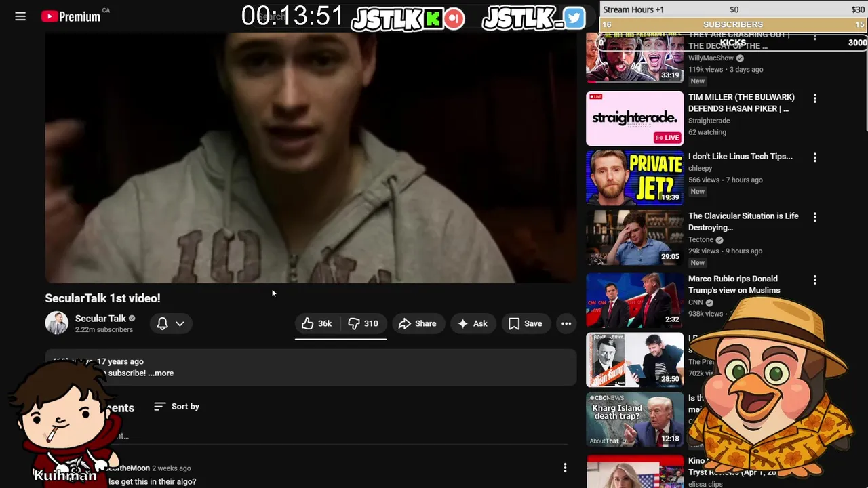This screenshot has height=488, width=868.
Task: Open the Ask AI button
Action: [x=473, y=324]
